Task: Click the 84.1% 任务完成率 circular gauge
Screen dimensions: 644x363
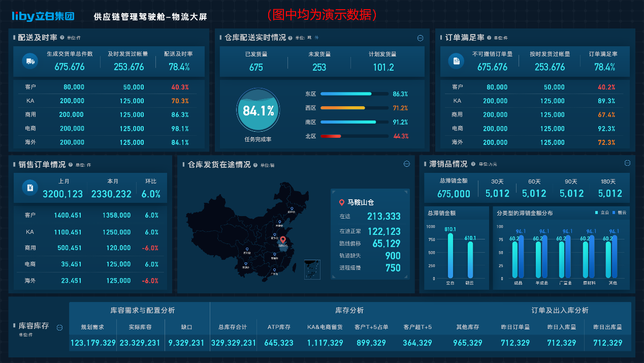Action: click(258, 110)
